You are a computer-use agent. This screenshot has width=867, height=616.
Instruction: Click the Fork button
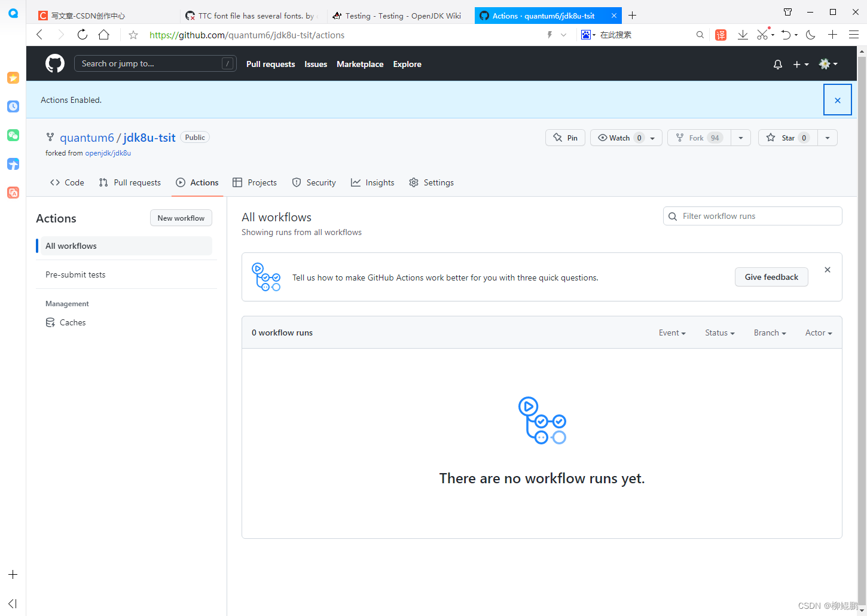[x=699, y=138]
